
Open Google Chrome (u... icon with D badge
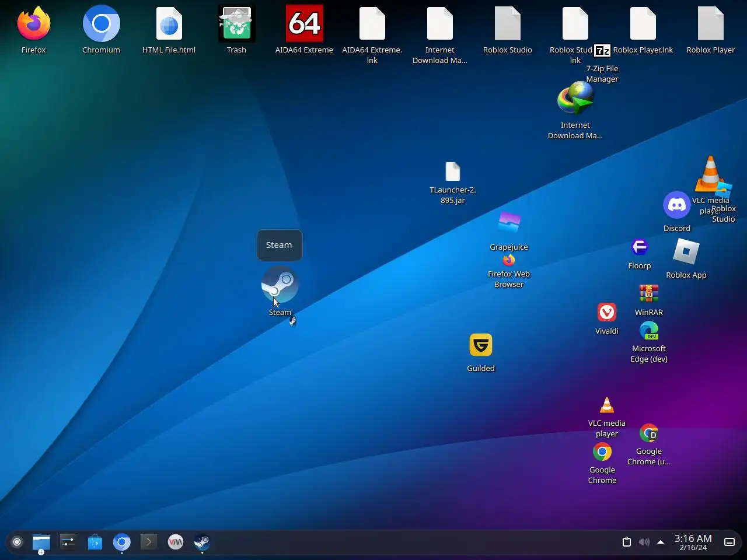coord(649,433)
